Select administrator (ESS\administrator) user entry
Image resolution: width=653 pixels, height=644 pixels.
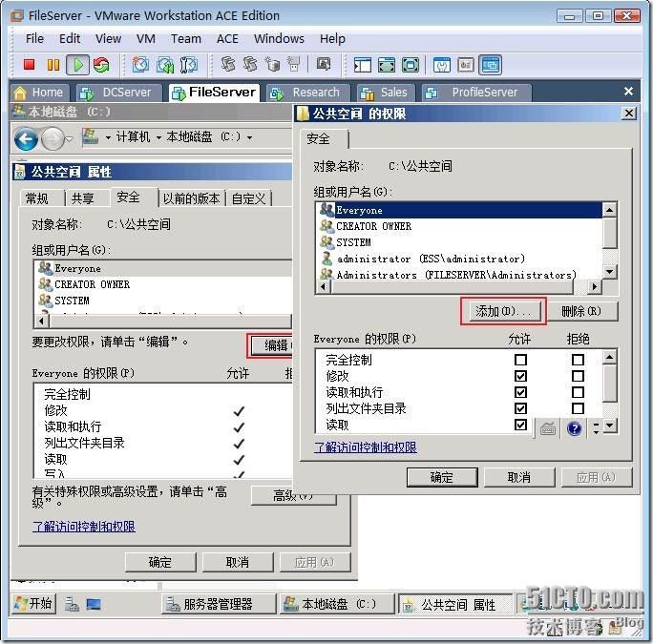coord(460,259)
